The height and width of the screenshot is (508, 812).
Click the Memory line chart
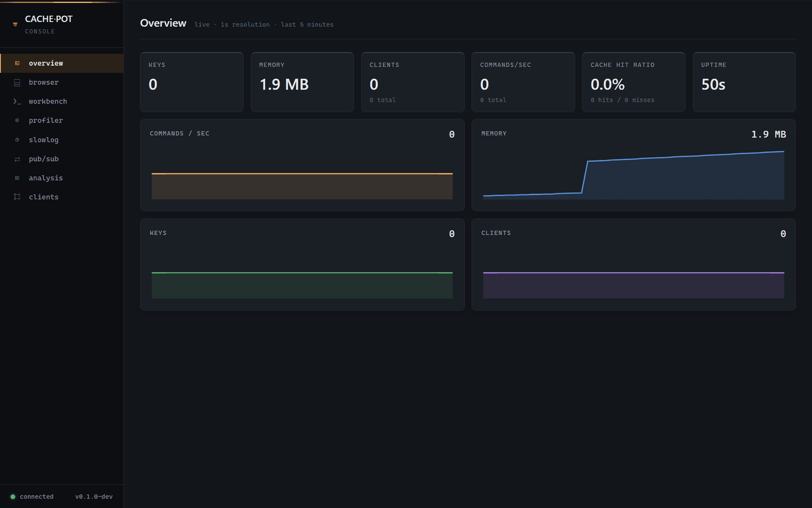[x=634, y=165]
